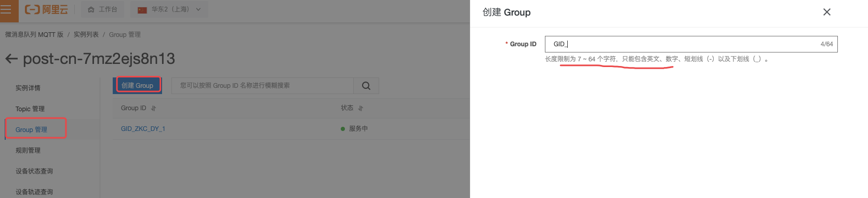Open 工作台 home icon link

coord(102,9)
